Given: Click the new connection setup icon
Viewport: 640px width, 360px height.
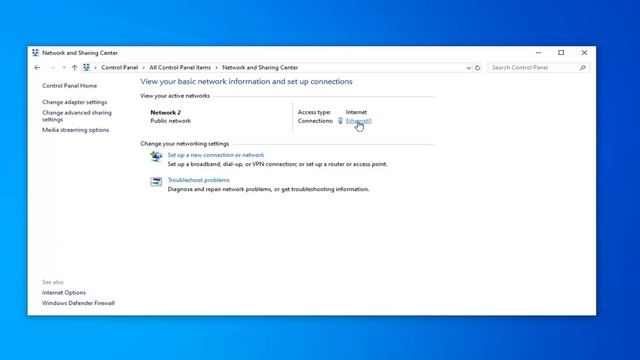Looking at the screenshot, I should (156, 156).
